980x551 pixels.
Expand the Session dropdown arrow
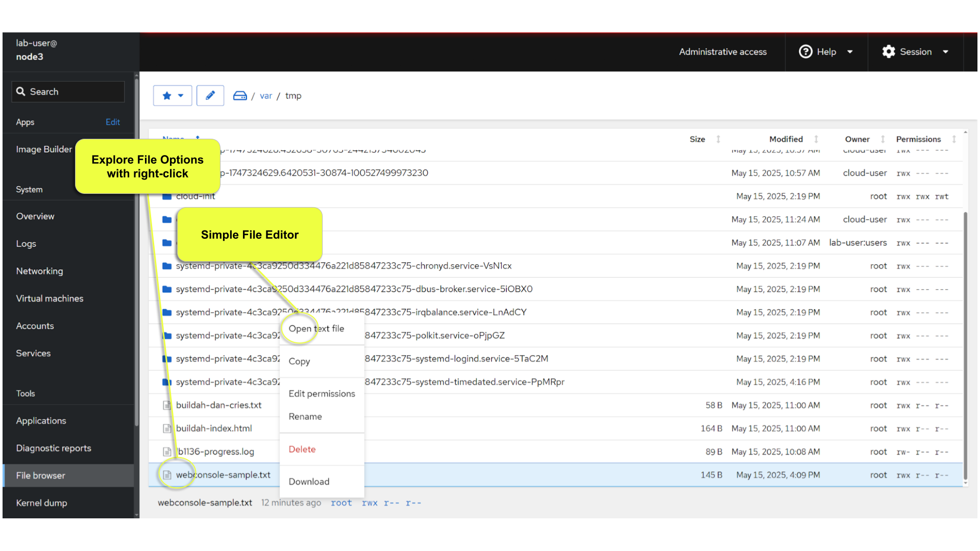pyautogui.click(x=945, y=52)
